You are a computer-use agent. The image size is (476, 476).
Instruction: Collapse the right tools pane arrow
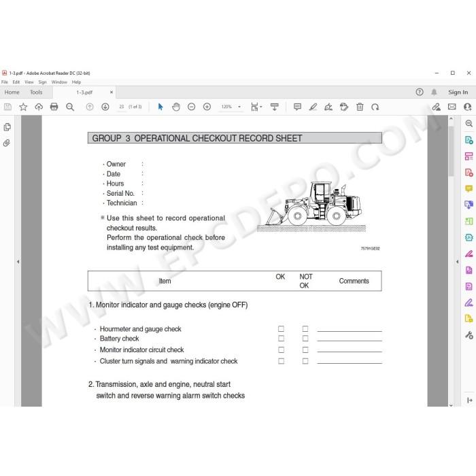(457, 261)
